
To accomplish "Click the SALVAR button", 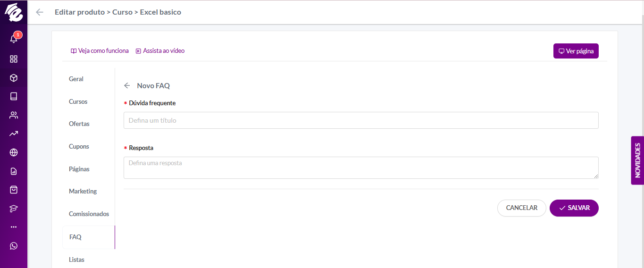I will tap(574, 208).
